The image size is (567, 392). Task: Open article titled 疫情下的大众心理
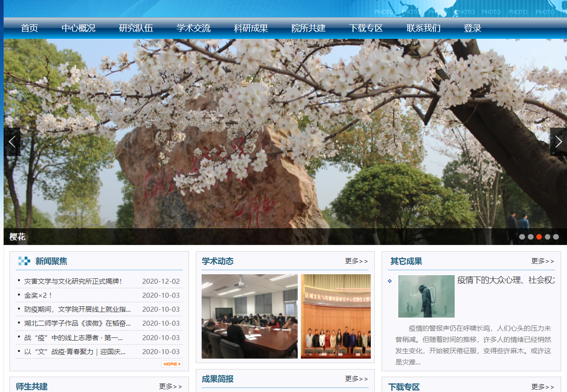[506, 280]
